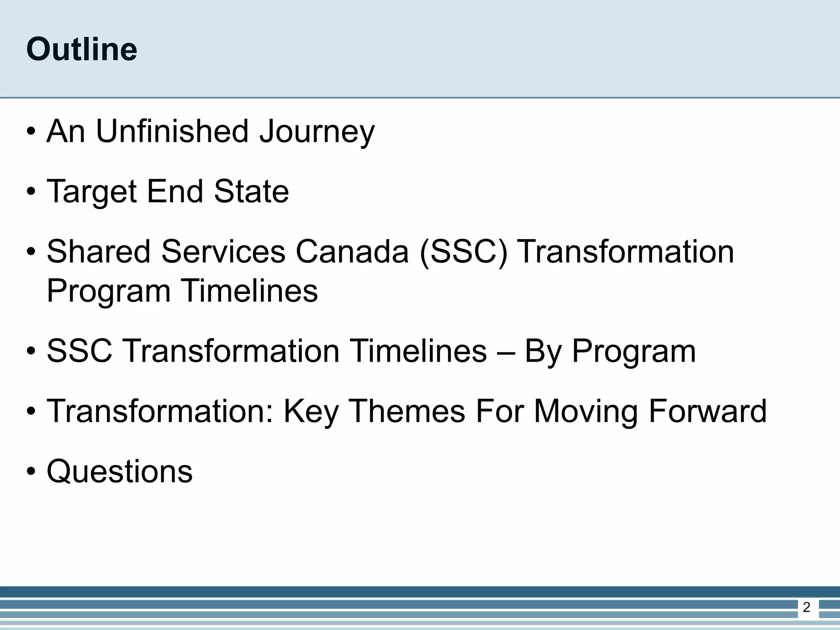
Task: Click the word "(SSC)" in the third bullet
Action: 463,252
